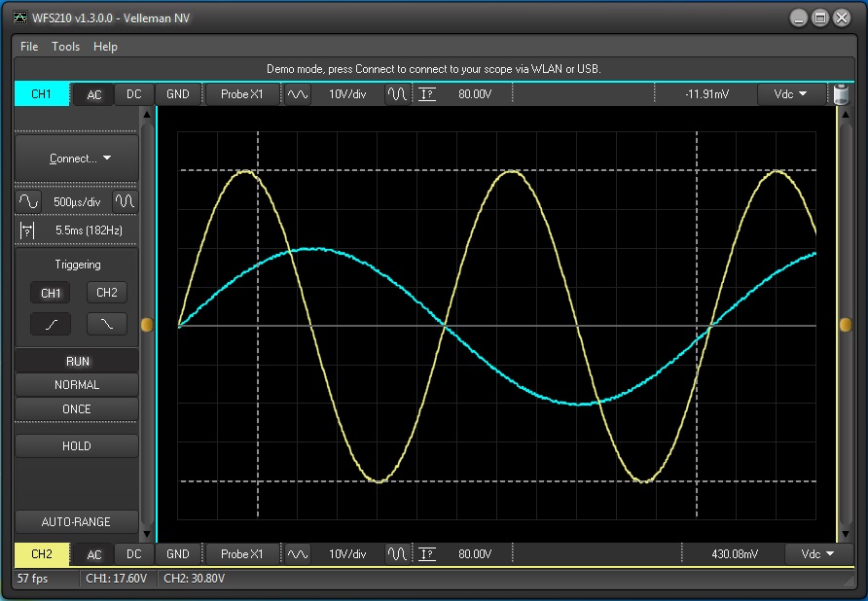The height and width of the screenshot is (601, 868).
Task: Click CH2 voltage marker measurement icon
Action: tap(426, 554)
